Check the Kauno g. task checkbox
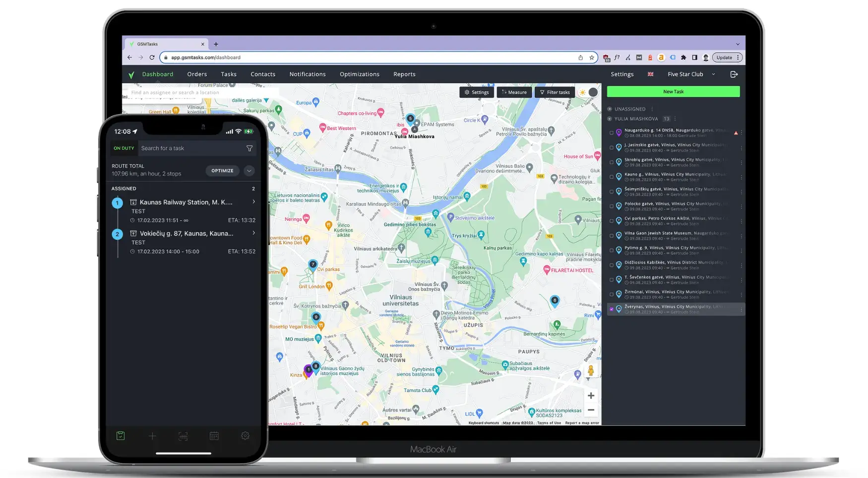 click(611, 177)
